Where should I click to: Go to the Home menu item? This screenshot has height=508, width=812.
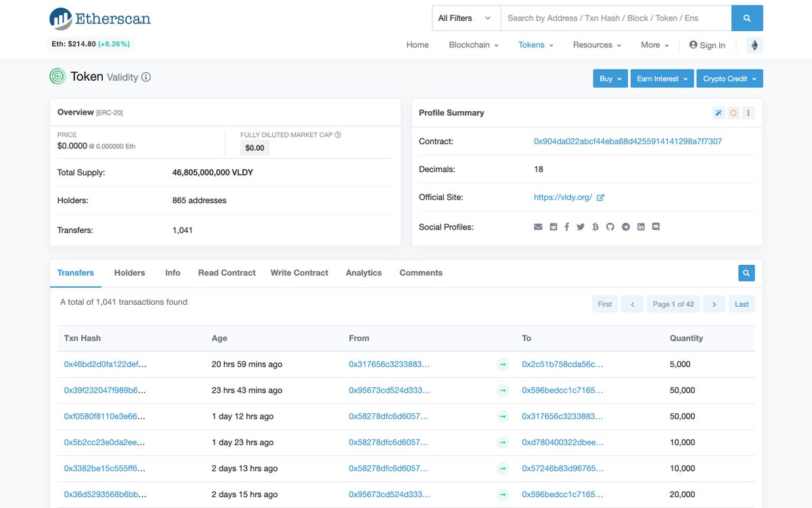tap(418, 45)
